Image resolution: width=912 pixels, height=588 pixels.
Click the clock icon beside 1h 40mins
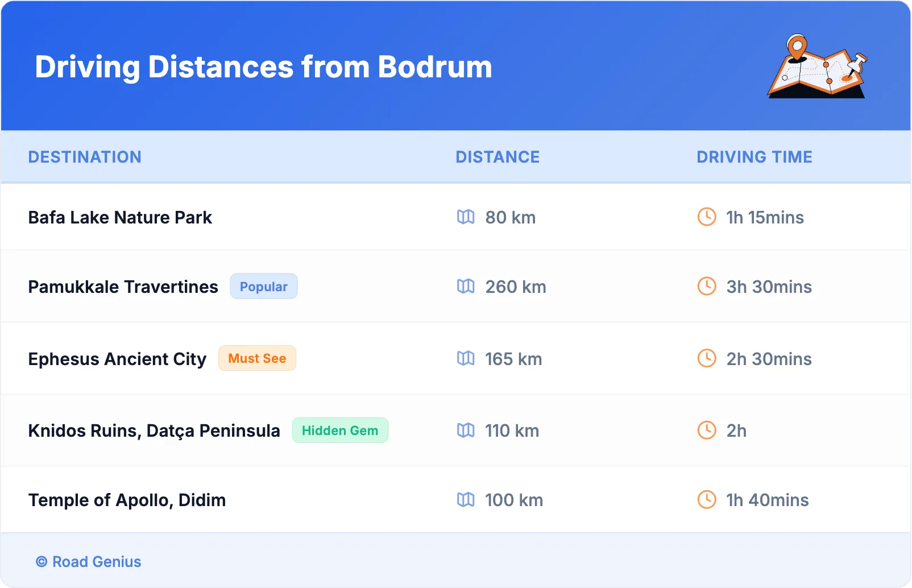tap(707, 500)
